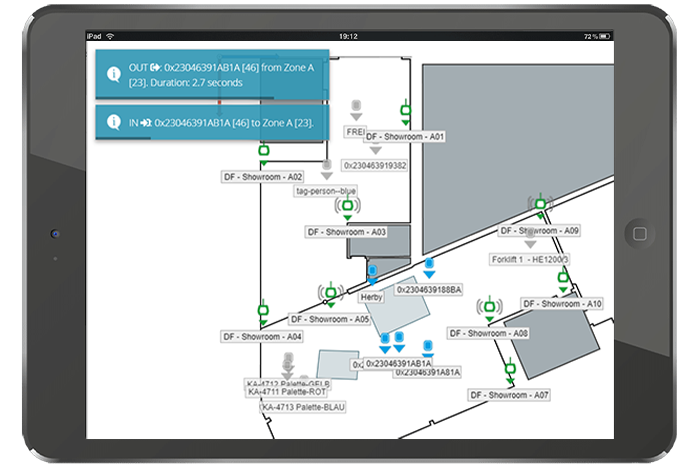Click the DF - Showroom - A10 anchor icon

[x=563, y=277]
